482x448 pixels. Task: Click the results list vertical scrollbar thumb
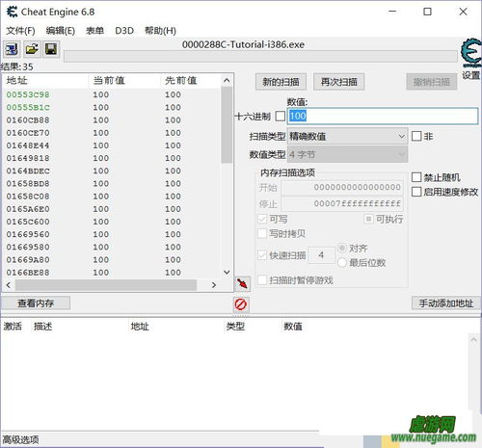point(227,125)
